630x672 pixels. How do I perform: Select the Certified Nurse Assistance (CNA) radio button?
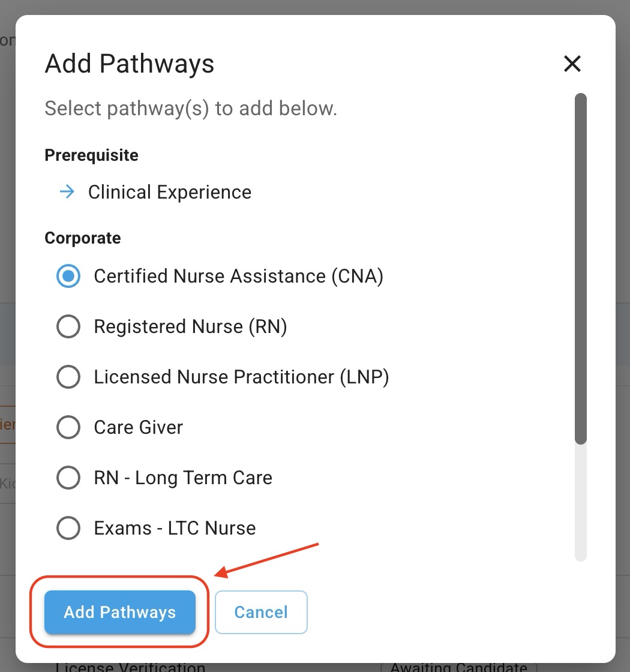coord(68,276)
